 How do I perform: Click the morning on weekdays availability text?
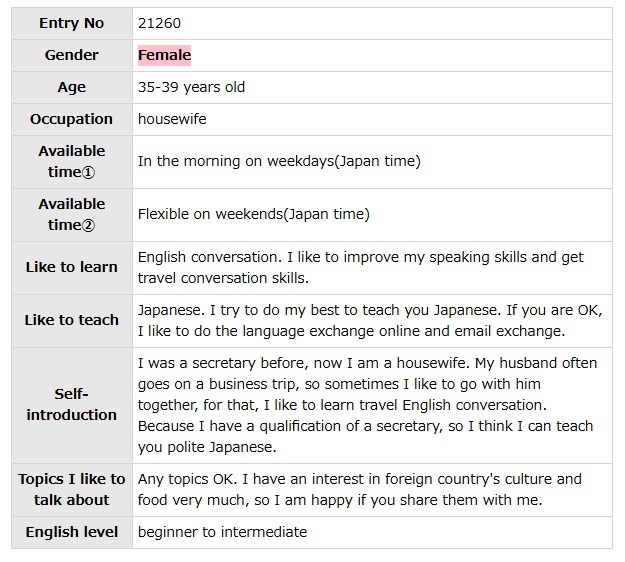click(279, 161)
